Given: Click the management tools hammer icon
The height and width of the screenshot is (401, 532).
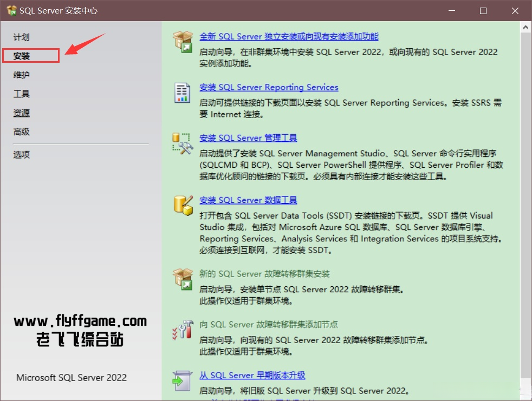Looking at the screenshot, I should pyautogui.click(x=183, y=143).
